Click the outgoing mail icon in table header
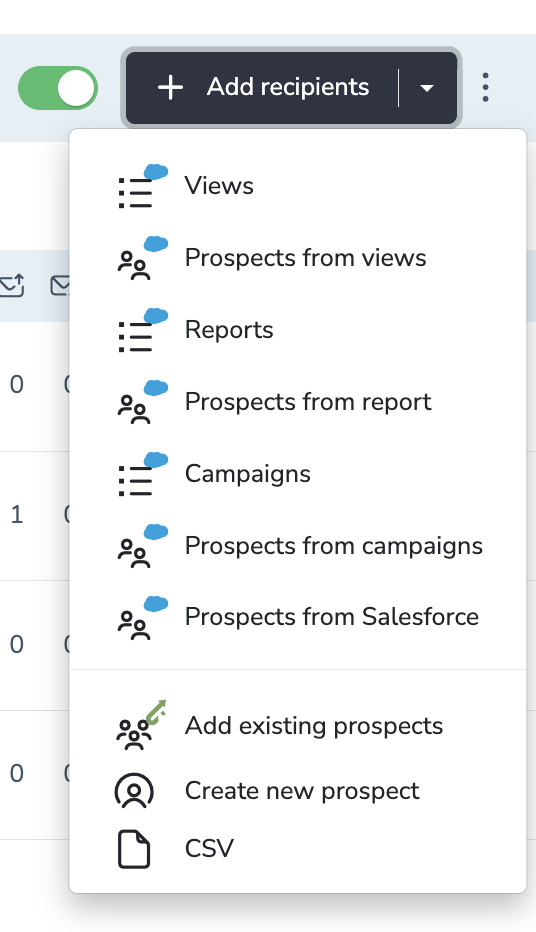This screenshot has height=932, width=536. 12,285
